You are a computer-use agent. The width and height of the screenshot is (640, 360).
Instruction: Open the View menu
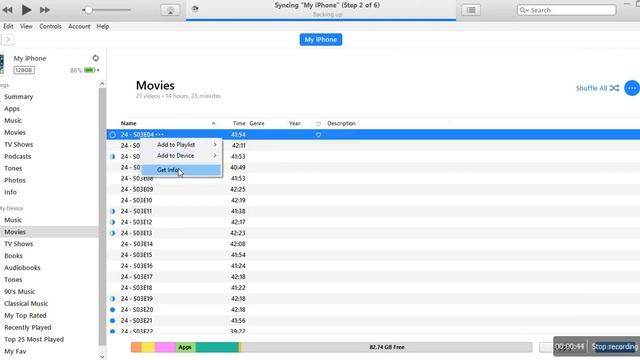[x=26, y=26]
